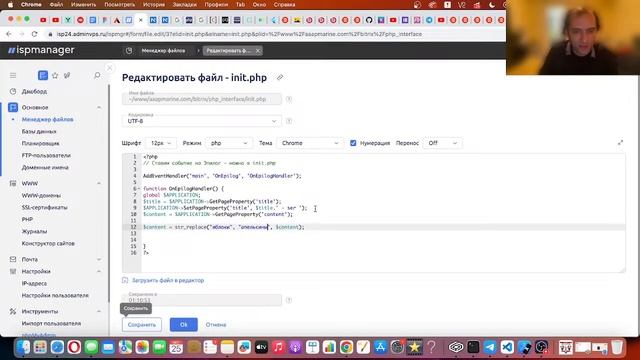This screenshot has width=640, height=360.
Task: Expand editor to fullscreen
Action: tap(620, 142)
